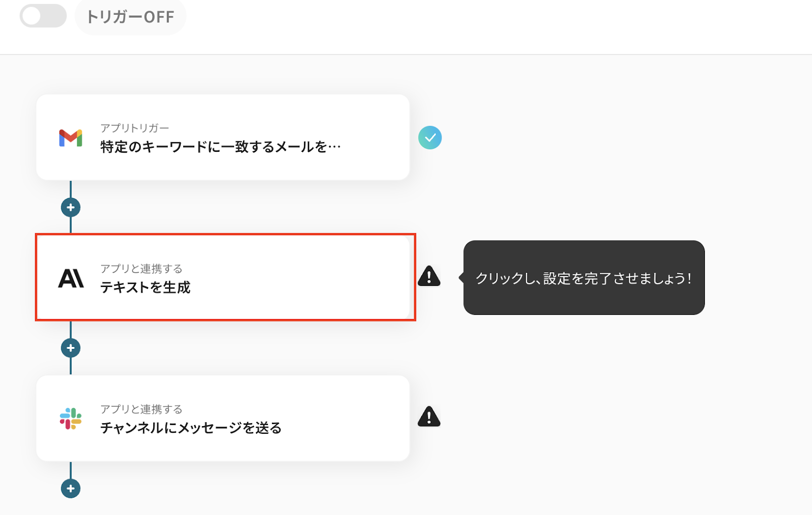Viewport: 812px width, 515px height.
Task: Click the Slack logo icon
Action: coord(71,419)
